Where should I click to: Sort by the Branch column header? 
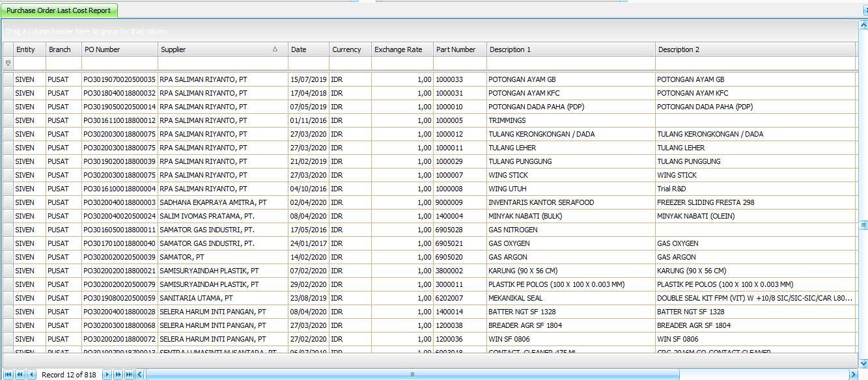(63, 49)
